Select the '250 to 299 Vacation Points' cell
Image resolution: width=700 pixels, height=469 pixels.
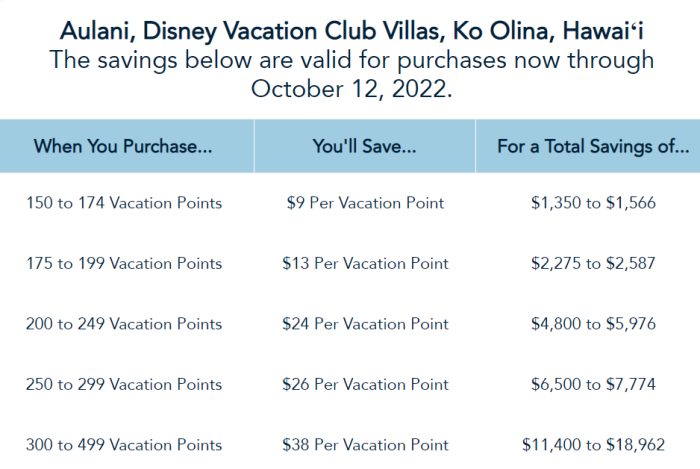pyautogui.click(x=124, y=384)
